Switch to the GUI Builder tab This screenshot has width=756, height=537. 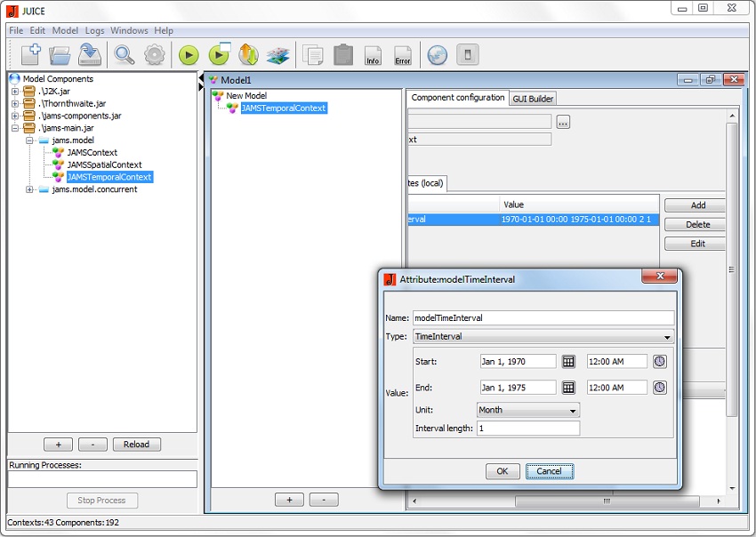click(x=534, y=99)
